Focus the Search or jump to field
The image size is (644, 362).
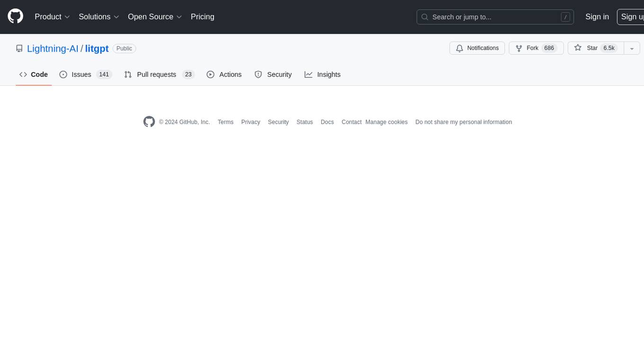(495, 17)
